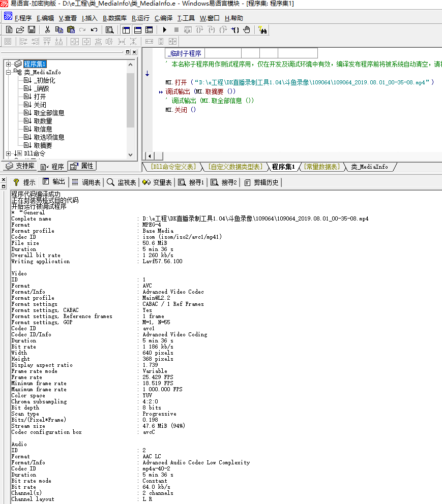Screen dimensions: 442x504
Task: Open the [常量数据表] editor tab
Action: [321, 167]
